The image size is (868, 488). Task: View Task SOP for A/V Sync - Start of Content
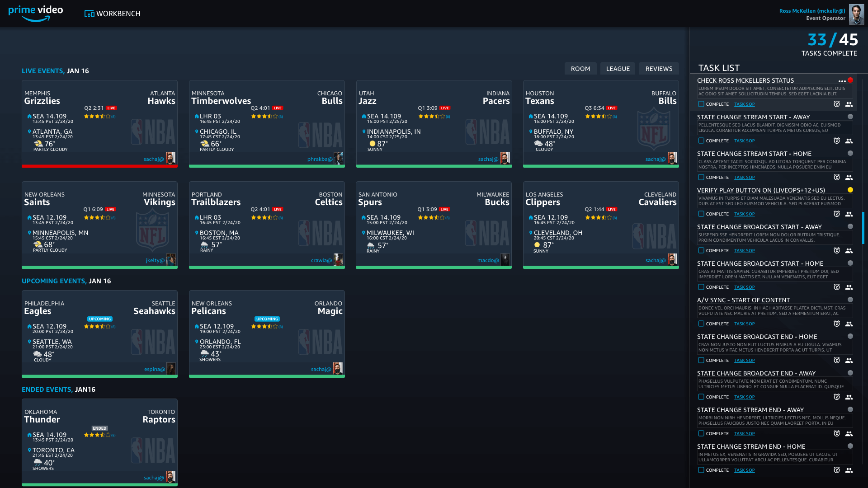[744, 324]
